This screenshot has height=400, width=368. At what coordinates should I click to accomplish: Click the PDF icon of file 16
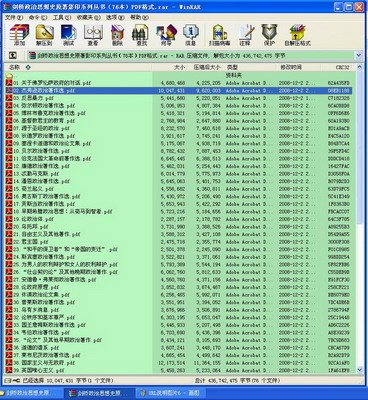point(9,196)
